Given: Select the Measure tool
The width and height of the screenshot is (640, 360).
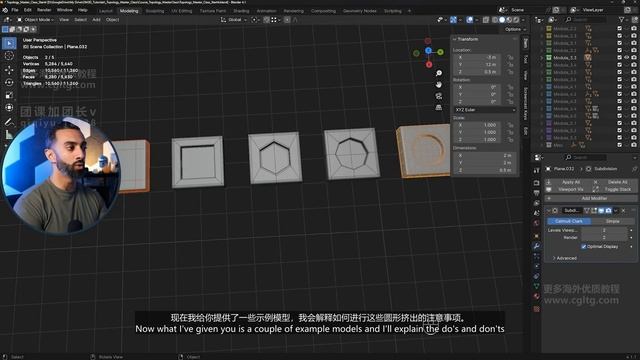Looking at the screenshot, I should coord(9,134).
